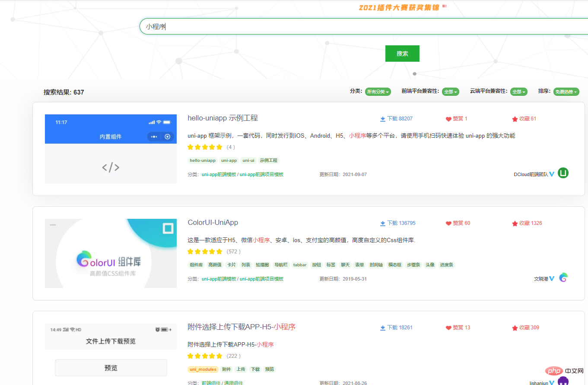588x385 pixels.
Task: Click the uni-app tag under hello-uniapp
Action: 229,161
